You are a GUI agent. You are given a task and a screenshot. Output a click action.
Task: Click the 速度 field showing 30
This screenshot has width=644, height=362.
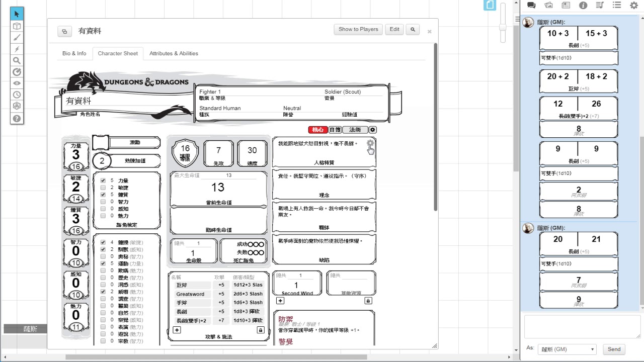(252, 150)
